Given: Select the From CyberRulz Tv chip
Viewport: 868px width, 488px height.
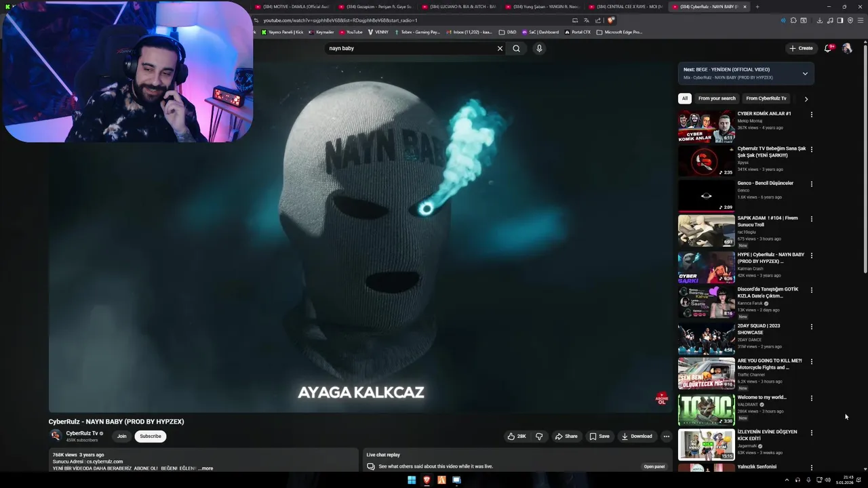Looking at the screenshot, I should tap(766, 98).
